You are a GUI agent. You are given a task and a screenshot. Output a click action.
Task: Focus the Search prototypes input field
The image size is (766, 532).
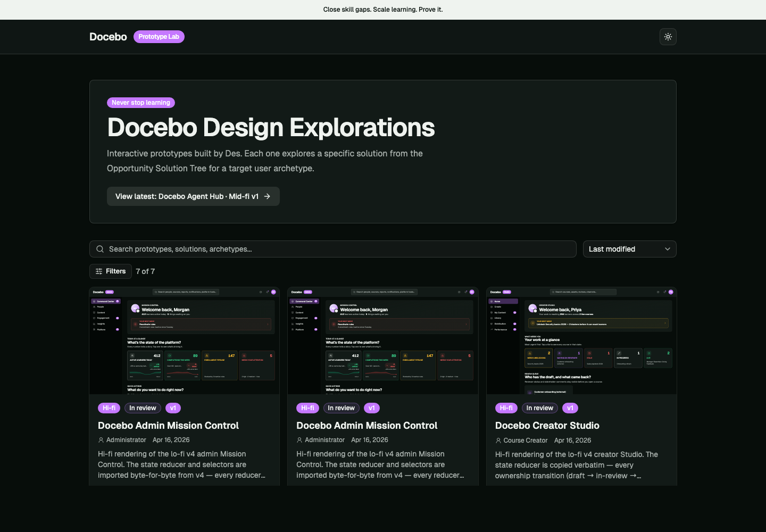click(333, 249)
